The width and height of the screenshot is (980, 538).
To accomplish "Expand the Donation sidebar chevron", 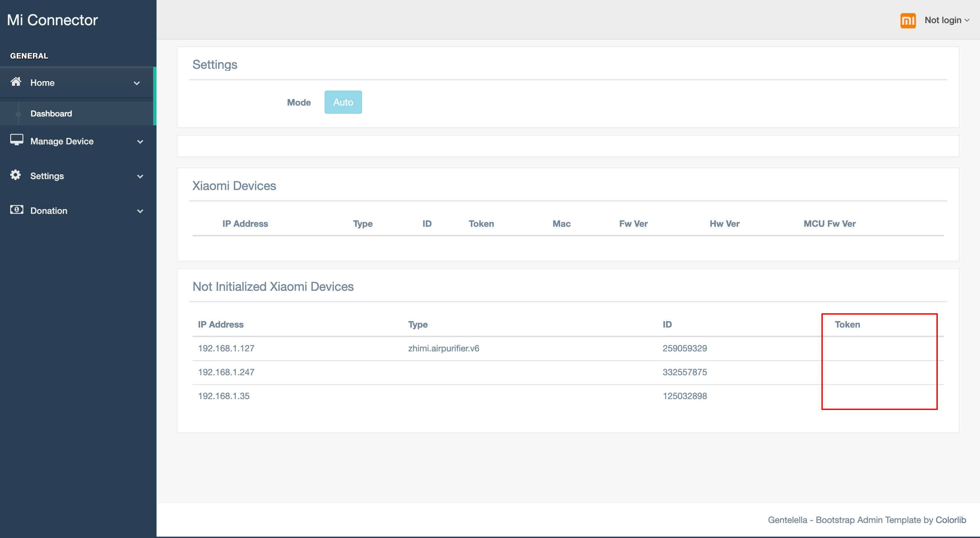I will click(140, 211).
